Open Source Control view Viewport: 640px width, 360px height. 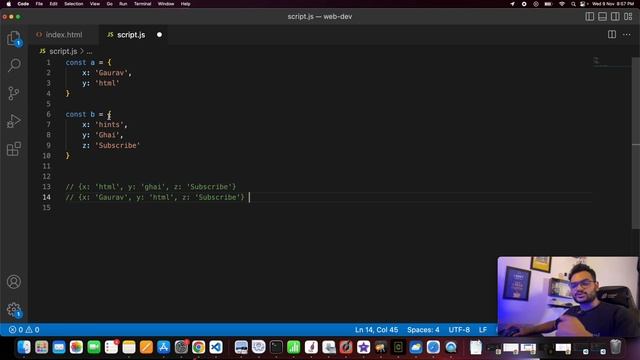click(x=14, y=93)
